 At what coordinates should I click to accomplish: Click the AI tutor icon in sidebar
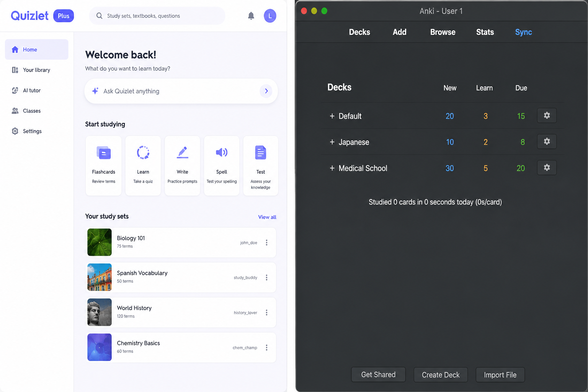(x=15, y=90)
